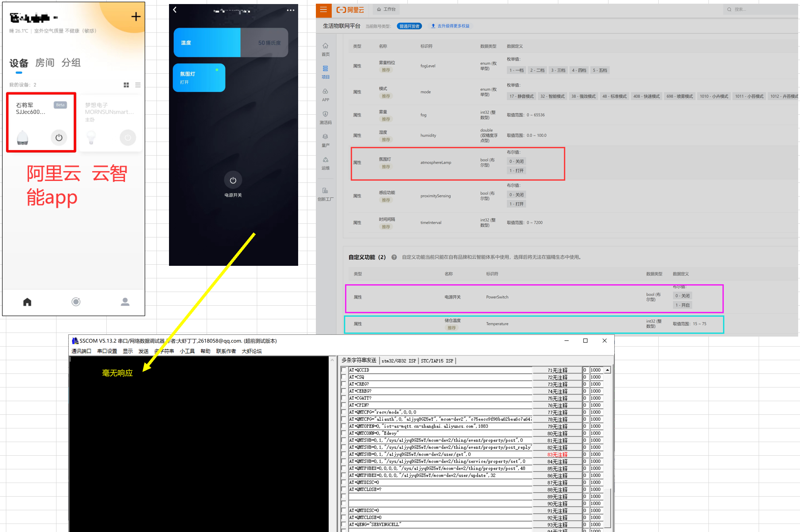Screen dimensions: 800x532
Task: Open 首页 in platform sidebar
Action: point(325,50)
